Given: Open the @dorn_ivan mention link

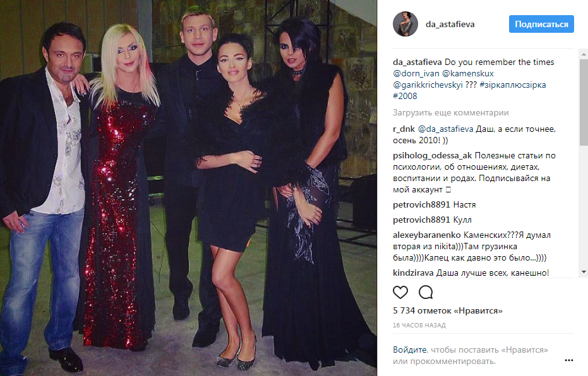Looking at the screenshot, I should click(x=416, y=73).
